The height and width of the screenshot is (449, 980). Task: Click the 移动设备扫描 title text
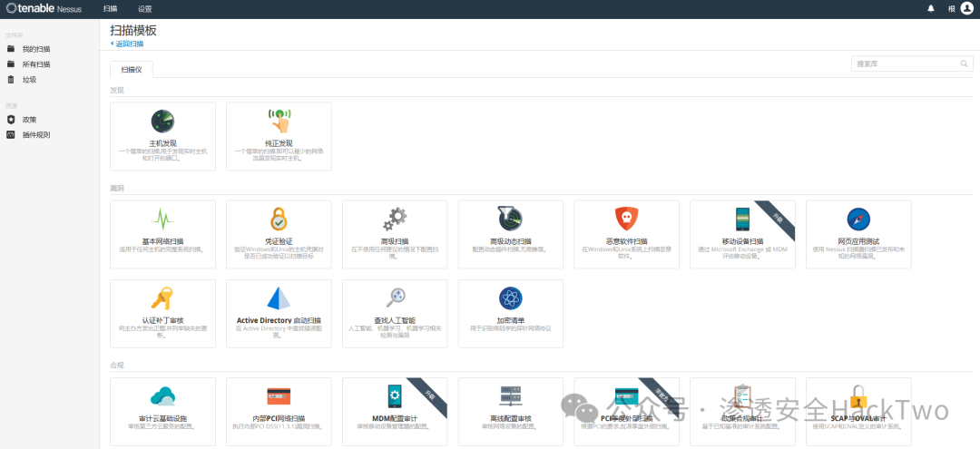click(x=742, y=241)
